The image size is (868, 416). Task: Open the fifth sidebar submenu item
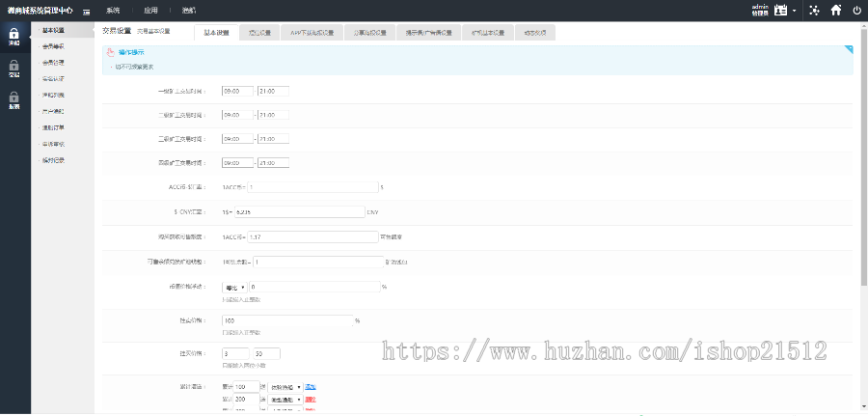click(54, 95)
